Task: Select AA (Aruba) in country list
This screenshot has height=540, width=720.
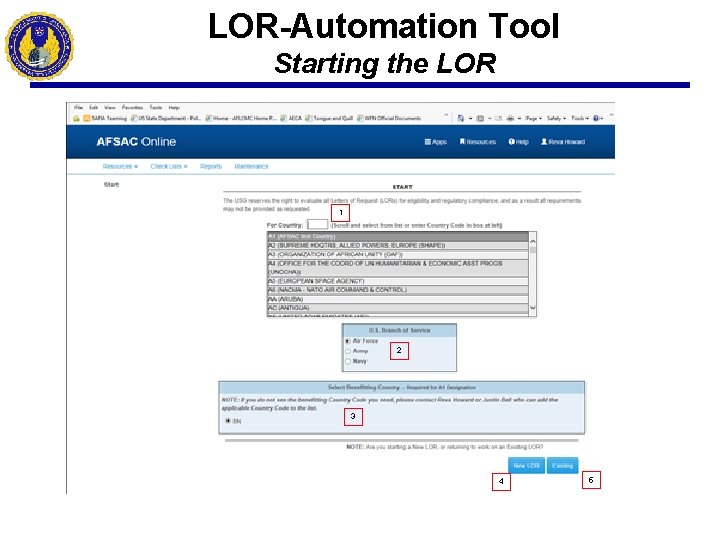Action: [398, 299]
